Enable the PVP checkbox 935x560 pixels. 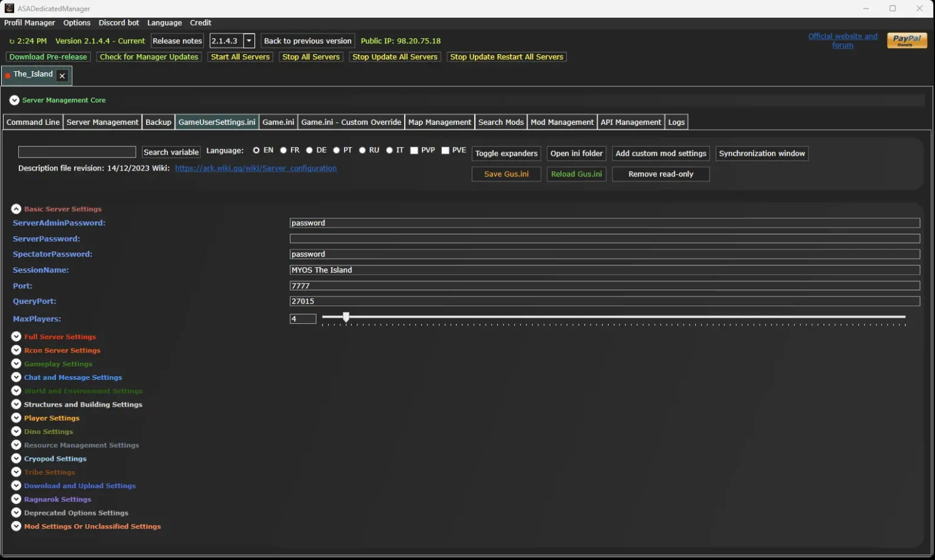click(x=414, y=150)
